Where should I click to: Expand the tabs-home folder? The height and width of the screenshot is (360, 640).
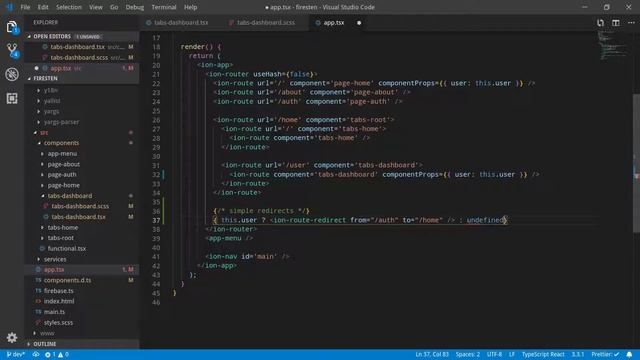pos(63,227)
